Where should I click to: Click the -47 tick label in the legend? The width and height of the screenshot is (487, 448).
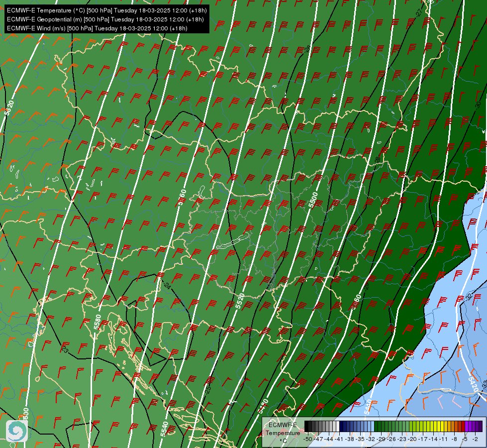(x=319, y=439)
